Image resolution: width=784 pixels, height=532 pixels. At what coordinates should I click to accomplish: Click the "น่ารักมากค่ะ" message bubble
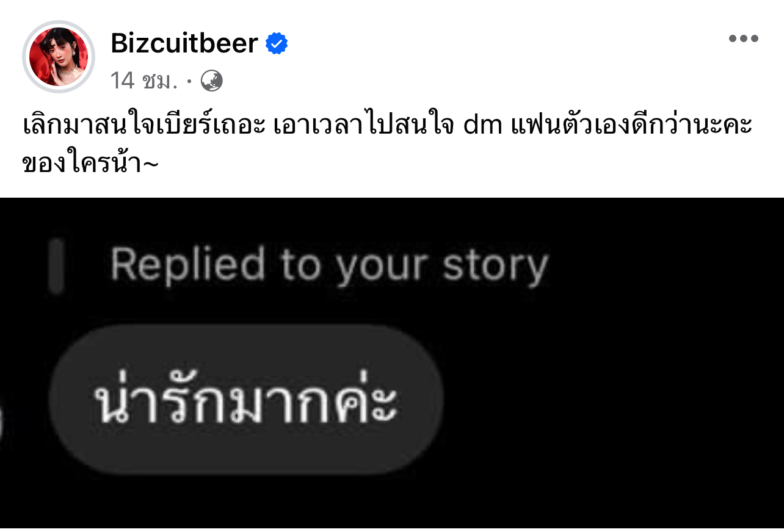(245, 399)
